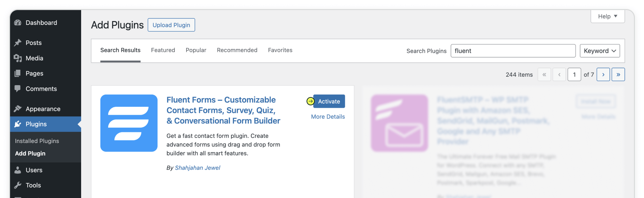Activate the Fluent Forms plugin
644x198 pixels.
click(329, 101)
